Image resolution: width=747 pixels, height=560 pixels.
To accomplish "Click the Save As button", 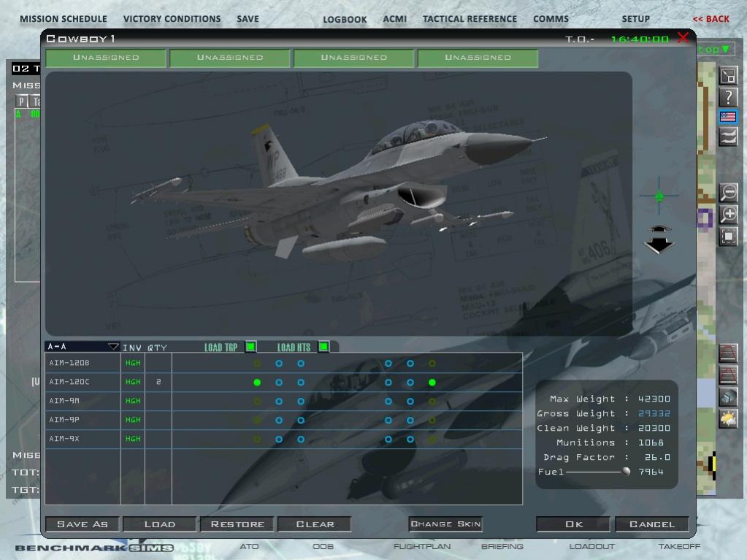I will [x=83, y=524].
